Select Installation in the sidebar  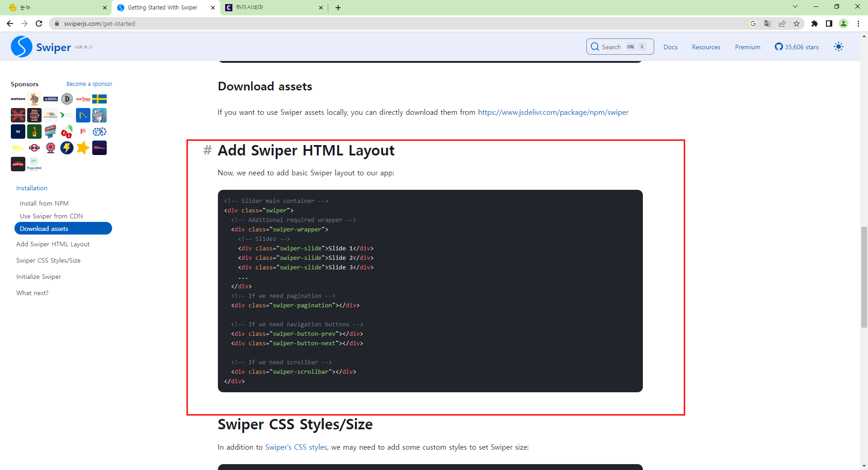[32, 188]
